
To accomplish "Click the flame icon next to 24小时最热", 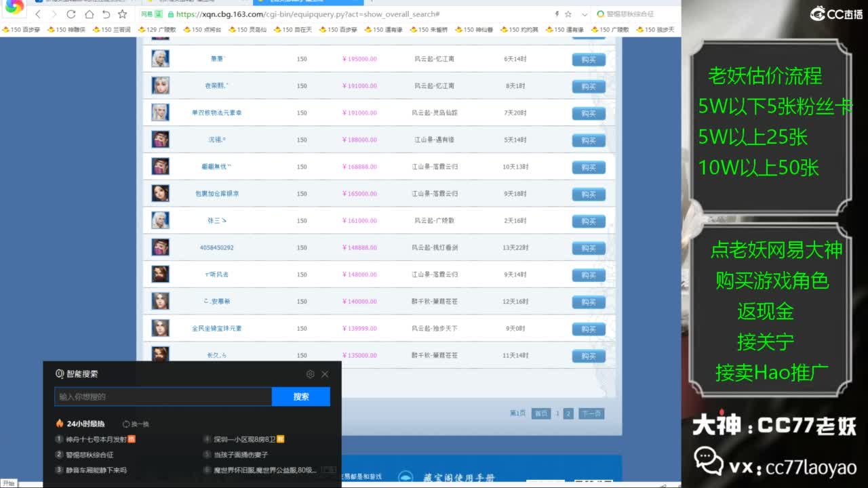I will (x=58, y=424).
